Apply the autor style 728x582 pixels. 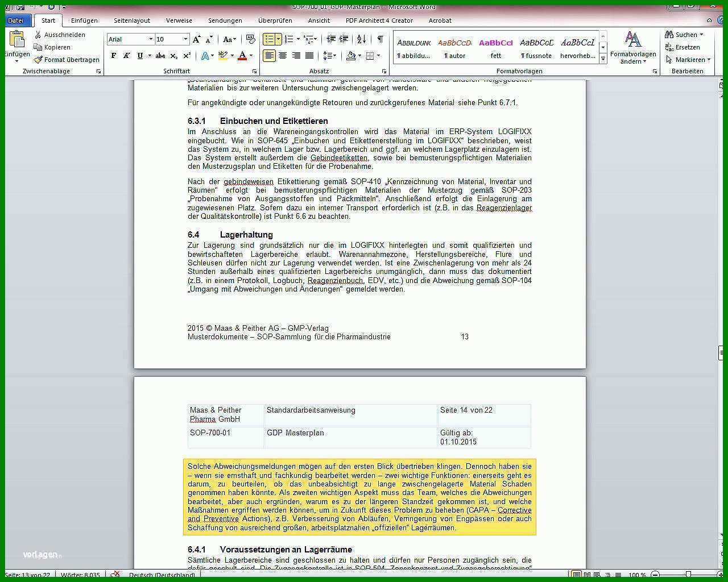[x=455, y=48]
